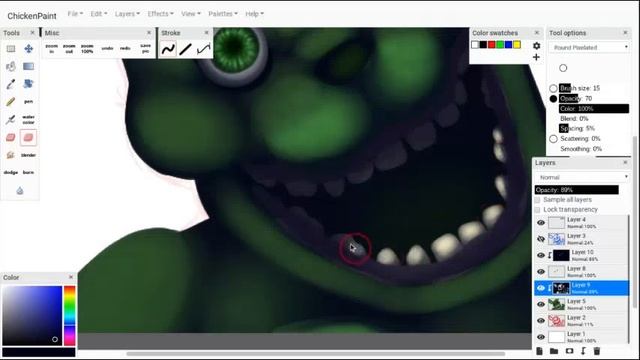Open the Help menu
Viewport: 640px width, 360px height.
pyautogui.click(x=254, y=14)
